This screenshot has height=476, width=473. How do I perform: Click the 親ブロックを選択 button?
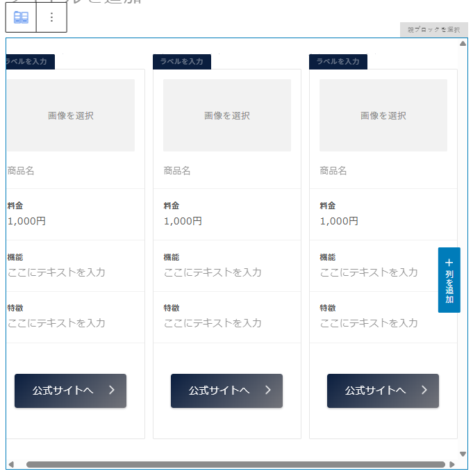[x=433, y=30]
